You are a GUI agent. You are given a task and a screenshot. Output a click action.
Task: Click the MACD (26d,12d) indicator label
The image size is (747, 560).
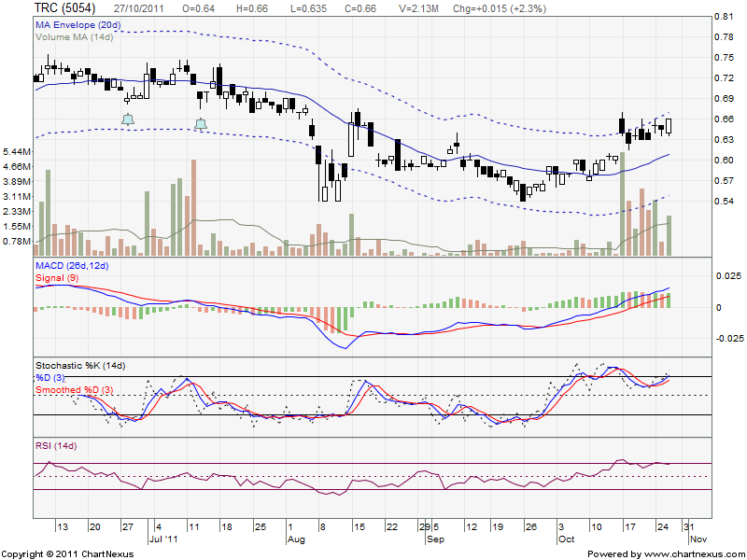pyautogui.click(x=71, y=268)
